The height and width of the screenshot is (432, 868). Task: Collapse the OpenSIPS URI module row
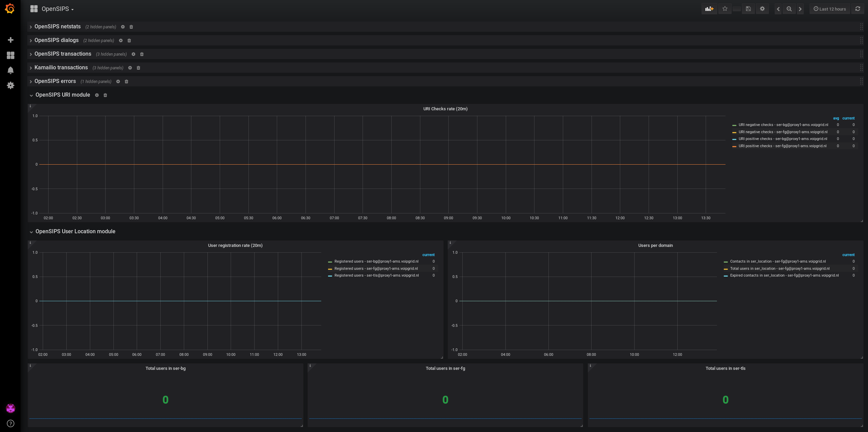pyautogui.click(x=63, y=95)
